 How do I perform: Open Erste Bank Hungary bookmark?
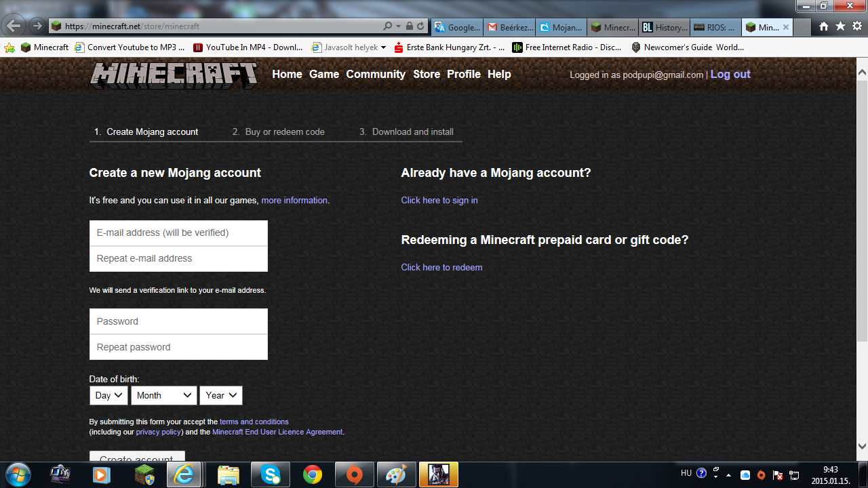449,47
